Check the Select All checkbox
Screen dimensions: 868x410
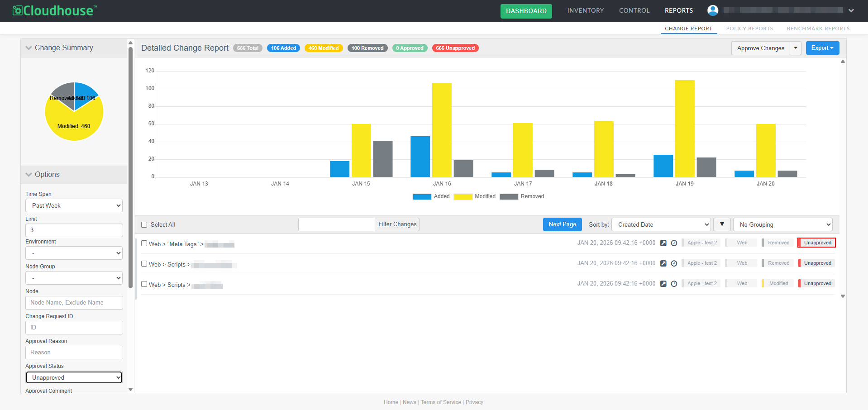pos(144,225)
